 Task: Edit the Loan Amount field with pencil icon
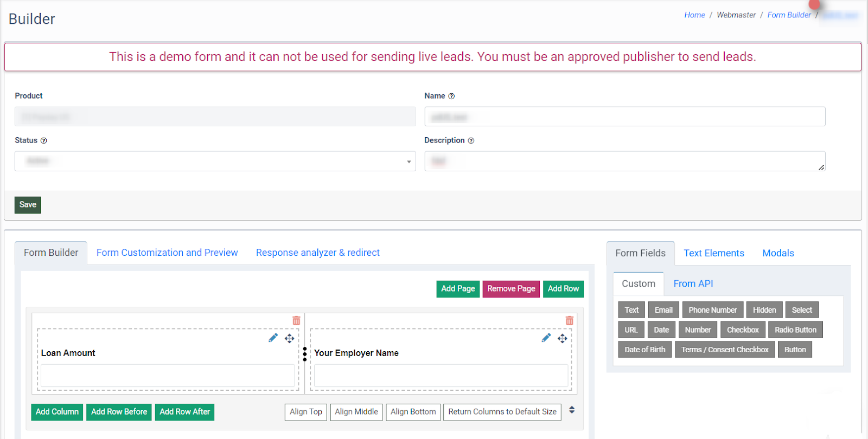click(273, 338)
